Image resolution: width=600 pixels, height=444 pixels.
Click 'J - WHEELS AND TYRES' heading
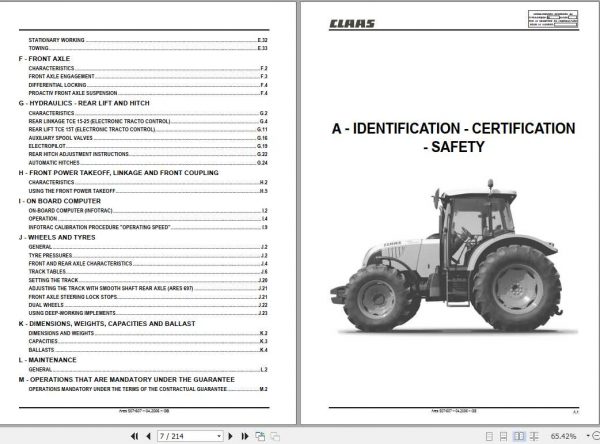tap(57, 237)
